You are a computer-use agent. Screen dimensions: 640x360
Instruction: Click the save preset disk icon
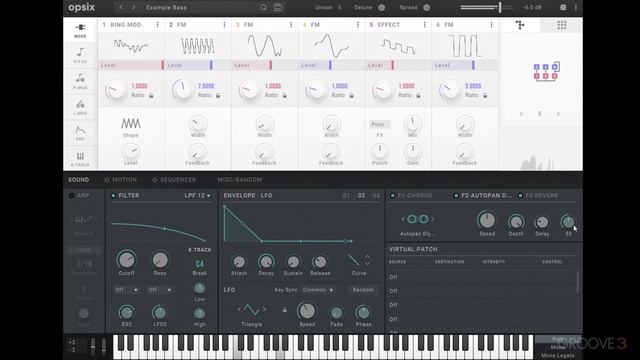point(278,7)
